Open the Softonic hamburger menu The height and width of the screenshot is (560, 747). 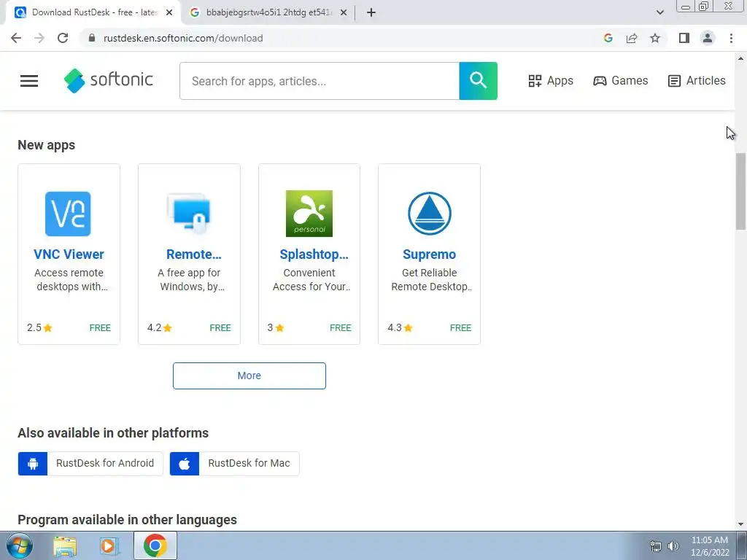pyautogui.click(x=29, y=81)
